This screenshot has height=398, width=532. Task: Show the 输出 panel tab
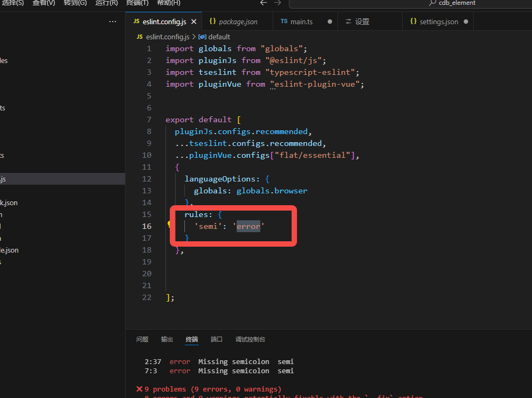[x=167, y=339]
